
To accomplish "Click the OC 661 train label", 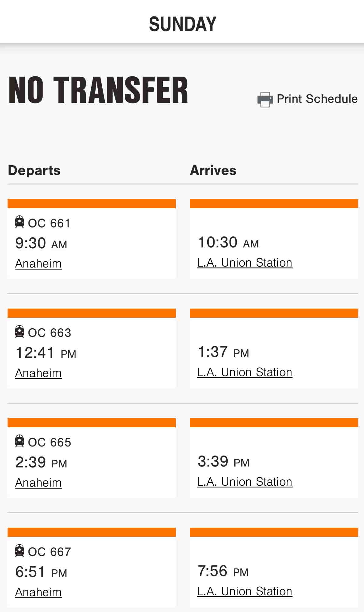I will [49, 223].
